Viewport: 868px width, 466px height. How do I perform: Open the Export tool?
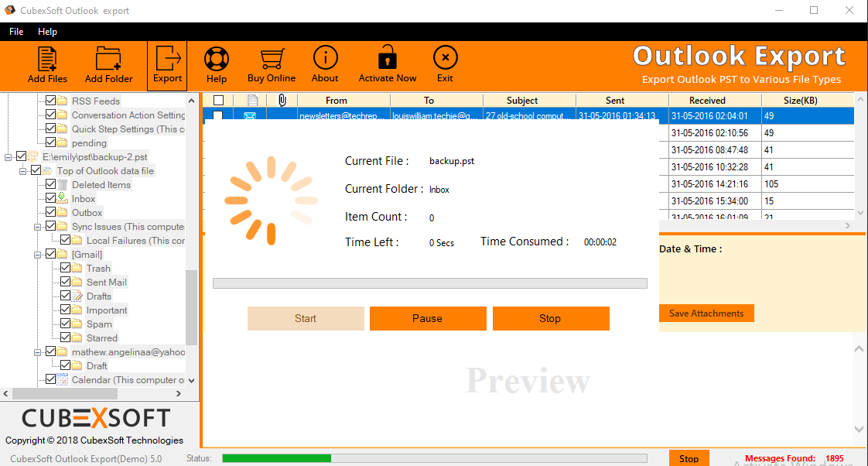(x=167, y=65)
